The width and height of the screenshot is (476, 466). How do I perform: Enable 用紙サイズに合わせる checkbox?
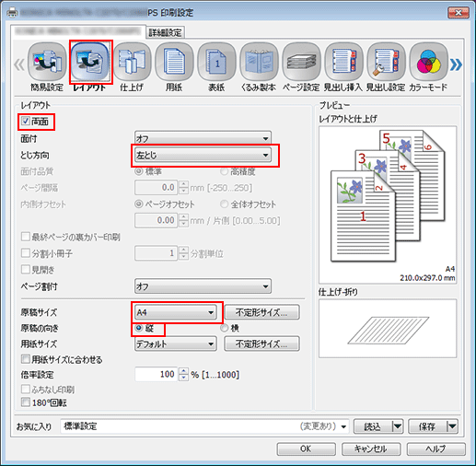26,358
